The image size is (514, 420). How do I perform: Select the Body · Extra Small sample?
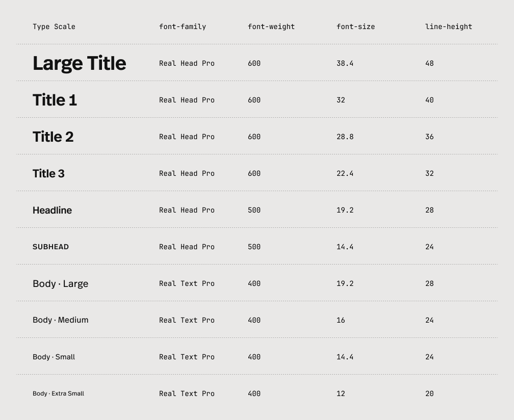click(x=58, y=393)
